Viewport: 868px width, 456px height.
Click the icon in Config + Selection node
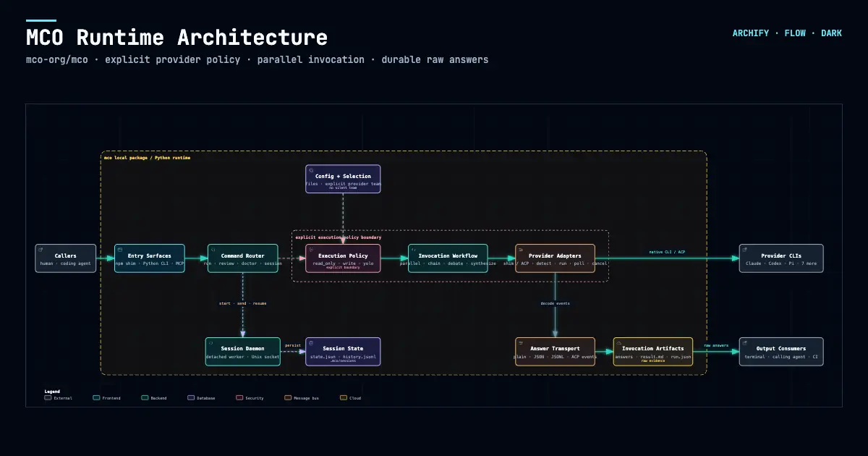(x=310, y=169)
